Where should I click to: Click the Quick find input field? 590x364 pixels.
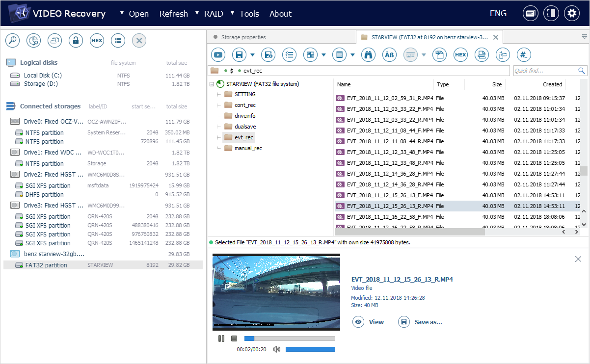[545, 71]
